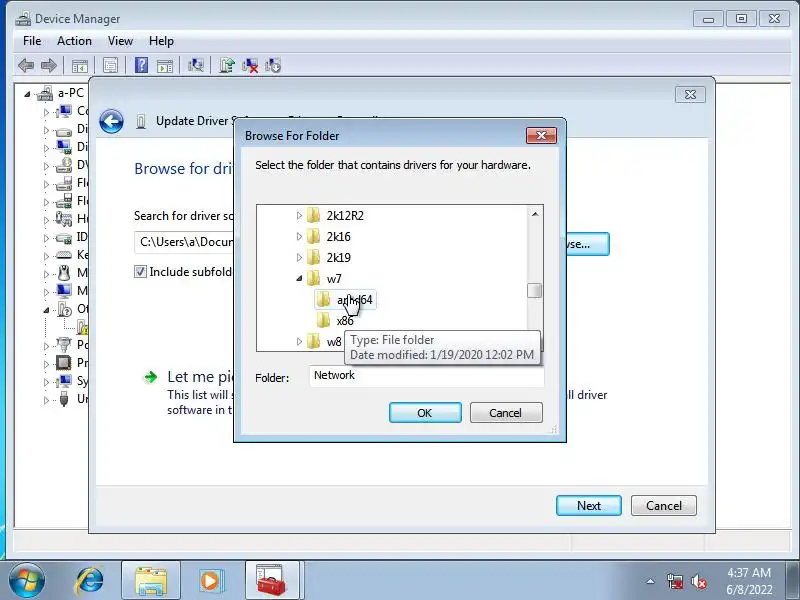Click the Back arrow in Device Manager toolbar
The image size is (800, 600).
pyautogui.click(x=26, y=65)
